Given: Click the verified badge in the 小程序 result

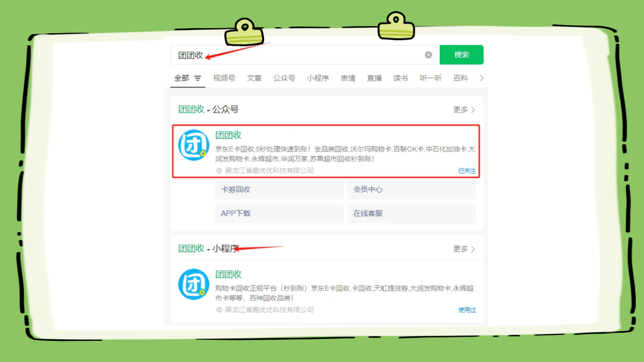Looking at the screenshot, I should pyautogui.click(x=219, y=310).
